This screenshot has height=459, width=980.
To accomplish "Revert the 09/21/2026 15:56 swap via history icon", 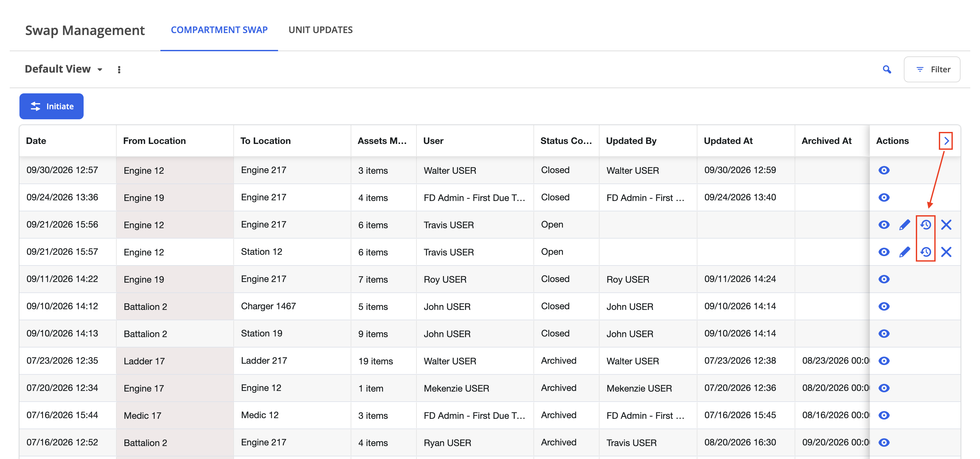I will [926, 225].
